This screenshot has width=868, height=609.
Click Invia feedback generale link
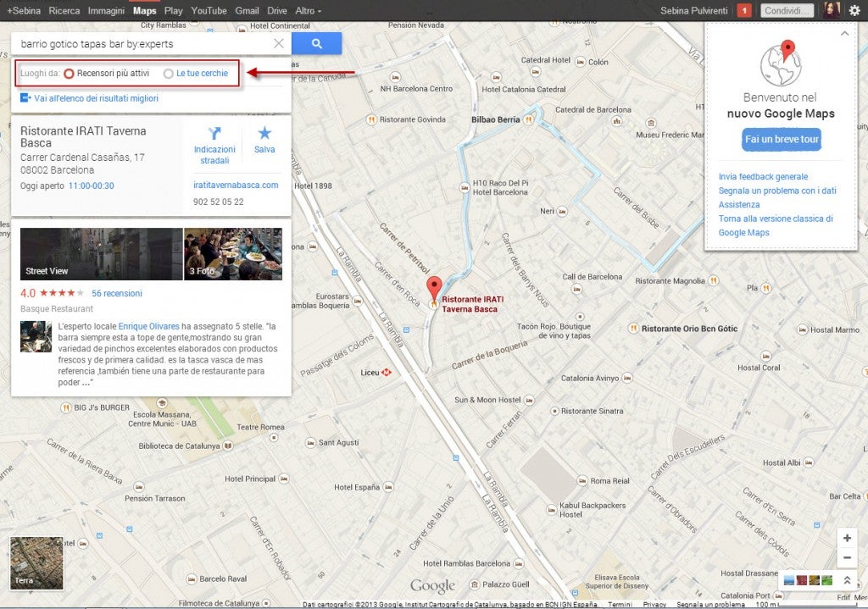763,176
